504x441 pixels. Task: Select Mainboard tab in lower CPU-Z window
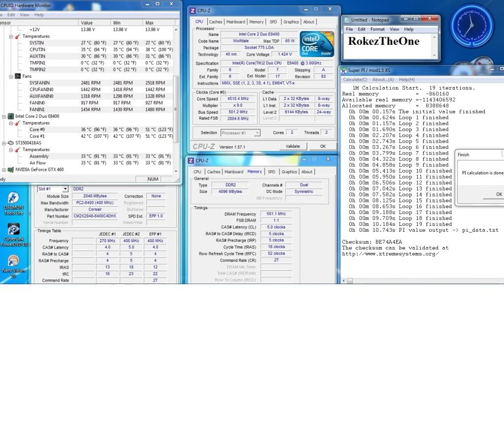click(x=234, y=172)
